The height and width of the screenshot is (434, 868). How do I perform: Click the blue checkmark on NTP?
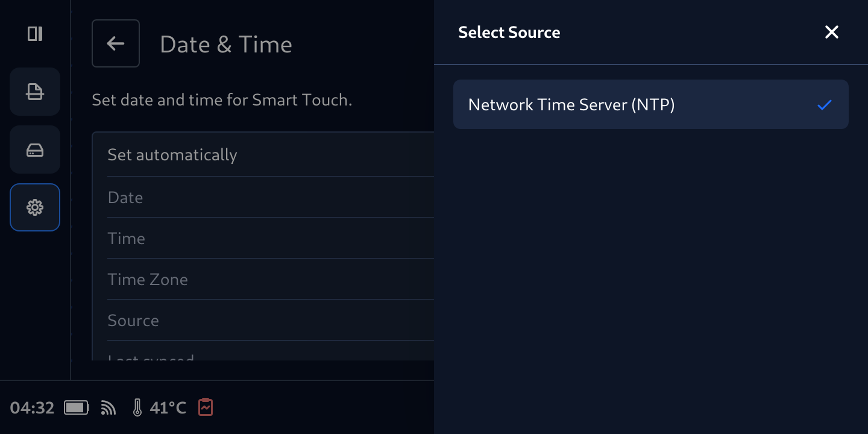point(825,105)
